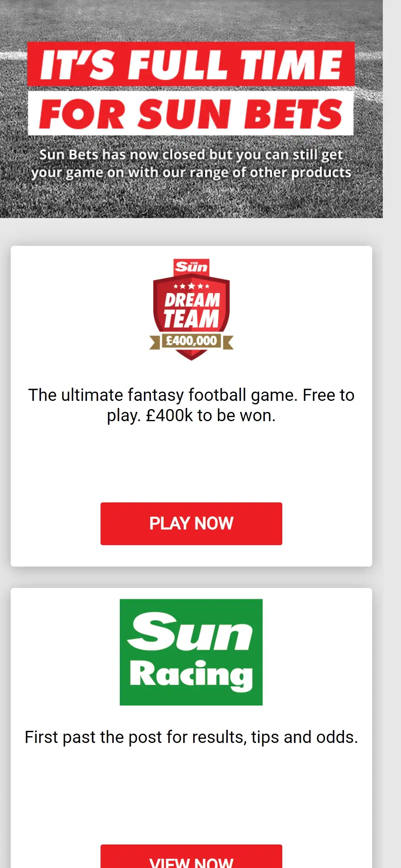
Task: Select the VIEW NOW button
Action: pos(191,857)
